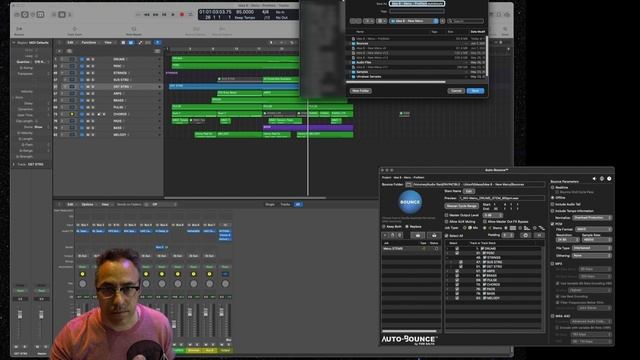Enable Include Audio Tail checkbox
640x360 pixels.
tap(553, 204)
